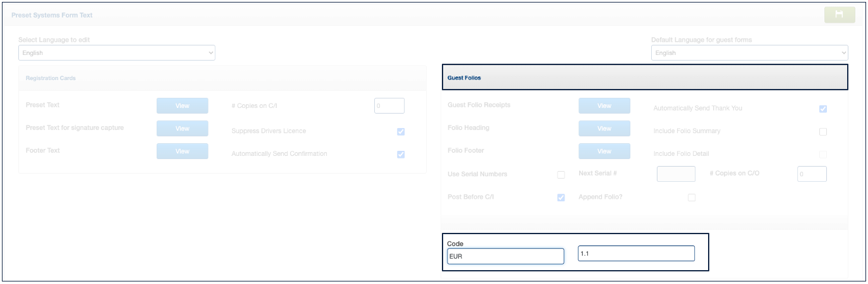The image size is (868, 284).
Task: Enable Use Serial Numbers checkbox
Action: coord(561,175)
